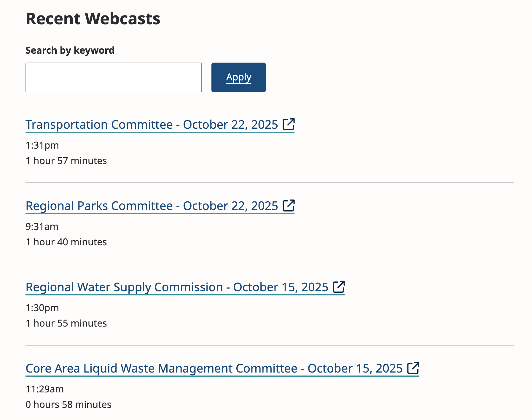
Task: Open the Regional Water Supply Commission webcast
Action: (177, 287)
